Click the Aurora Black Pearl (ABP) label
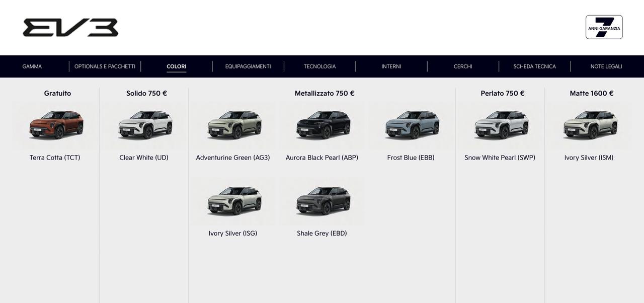This screenshot has height=303, width=644. (322, 158)
